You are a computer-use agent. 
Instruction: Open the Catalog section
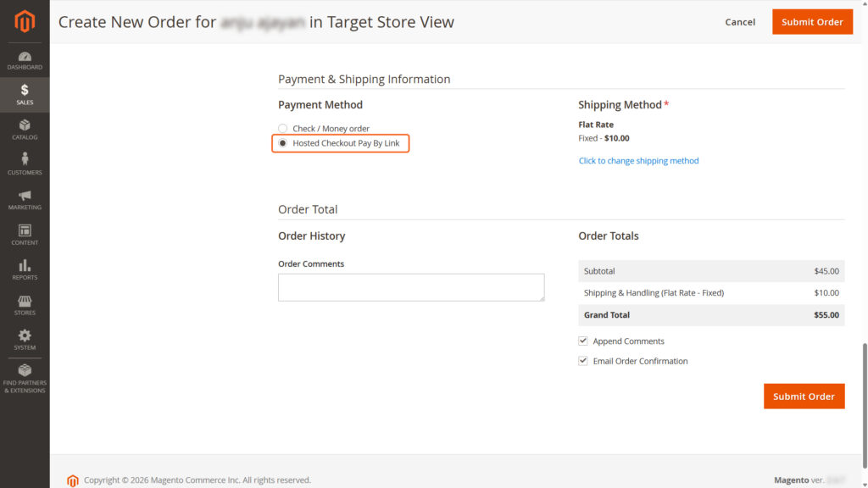tap(25, 127)
